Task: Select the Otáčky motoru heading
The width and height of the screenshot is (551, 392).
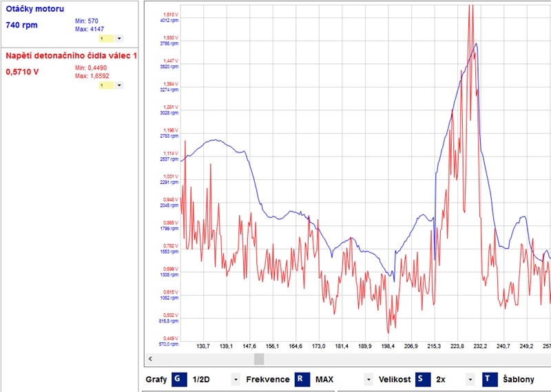Action: point(34,9)
